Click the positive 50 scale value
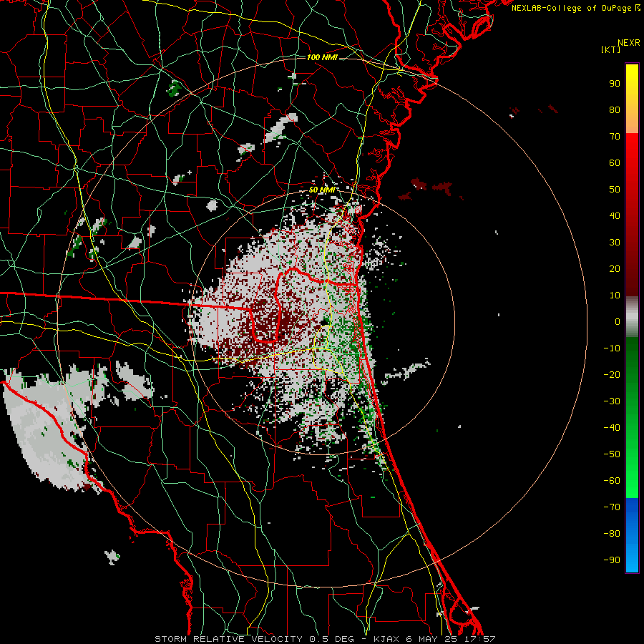The height and width of the screenshot is (644, 644). [x=615, y=190]
